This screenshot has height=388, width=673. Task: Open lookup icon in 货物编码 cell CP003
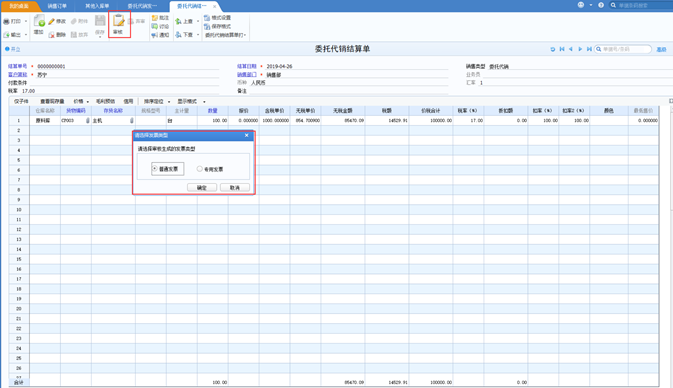pos(88,121)
